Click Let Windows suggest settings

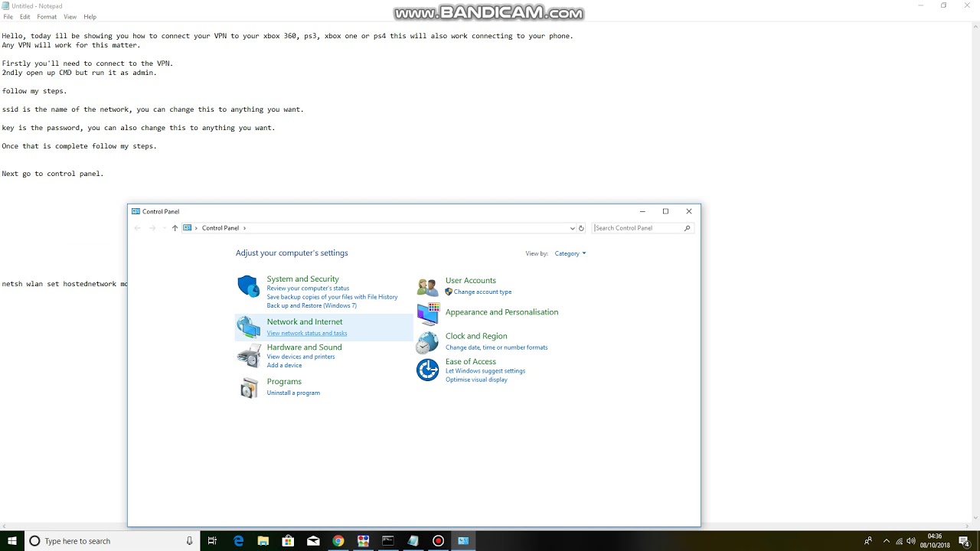point(485,371)
